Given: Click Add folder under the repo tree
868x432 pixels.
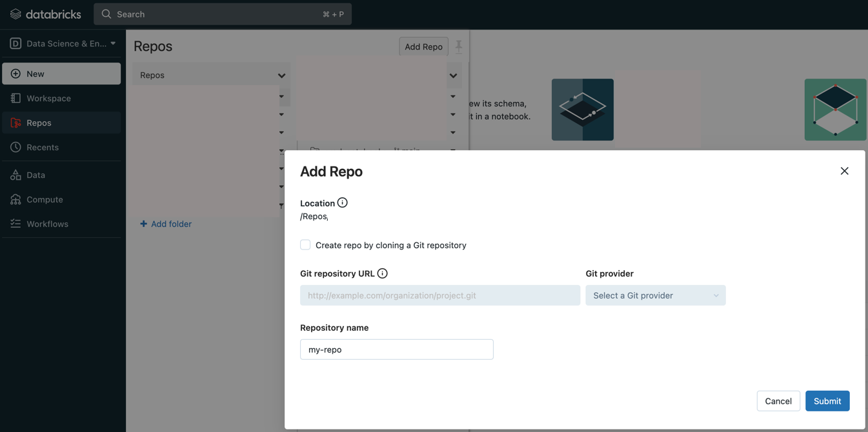Looking at the screenshot, I should pyautogui.click(x=166, y=224).
